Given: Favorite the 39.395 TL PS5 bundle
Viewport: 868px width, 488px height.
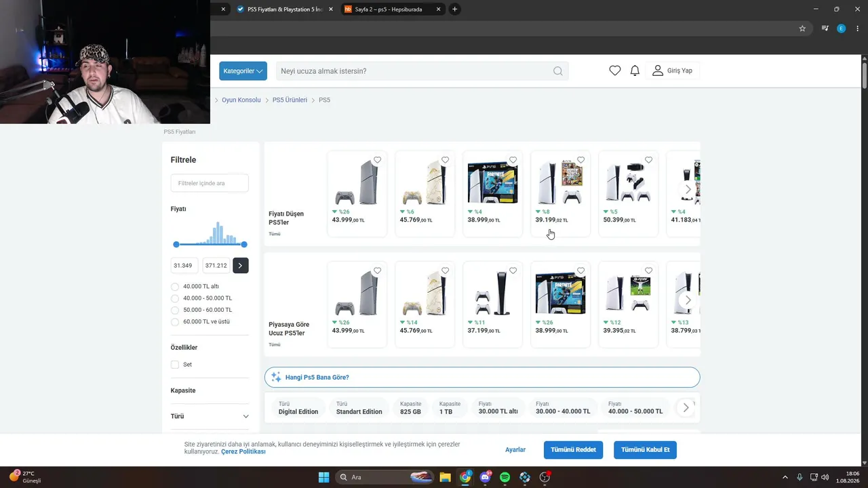Looking at the screenshot, I should point(649,271).
